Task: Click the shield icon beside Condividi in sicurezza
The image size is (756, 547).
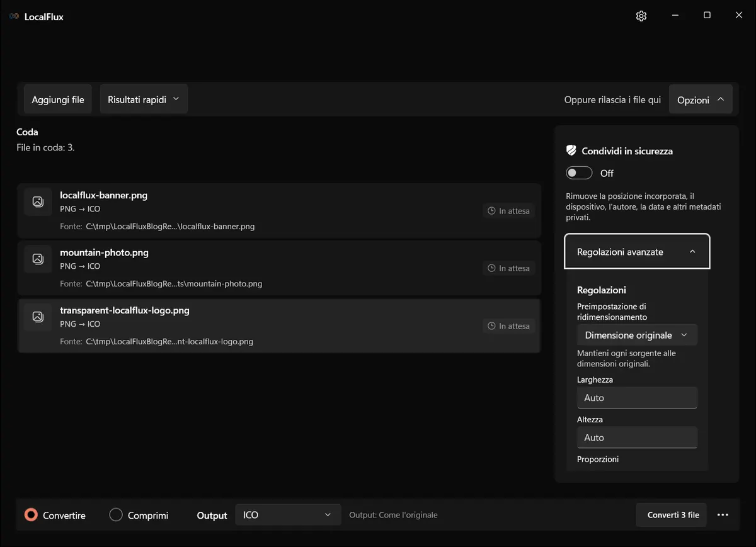Action: pyautogui.click(x=571, y=150)
